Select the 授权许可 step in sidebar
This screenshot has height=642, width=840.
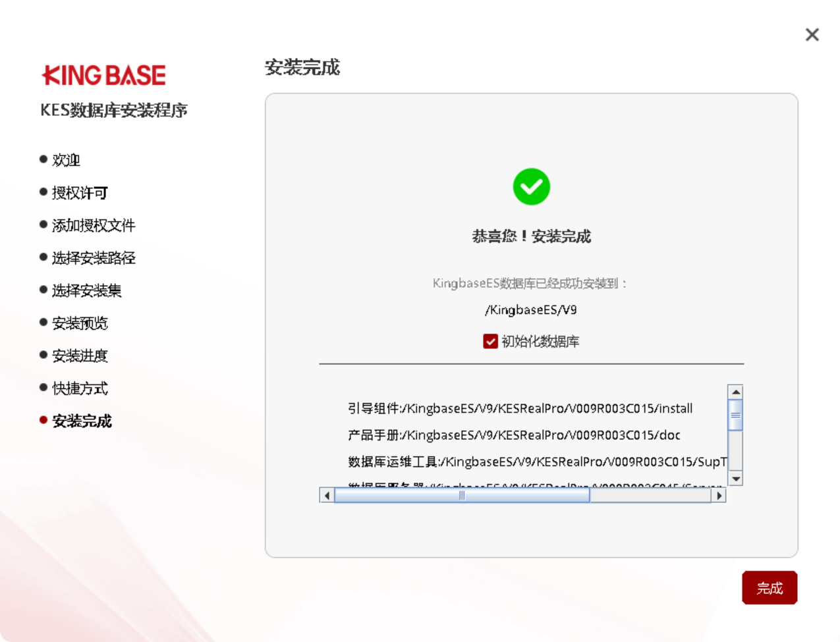click(x=80, y=193)
